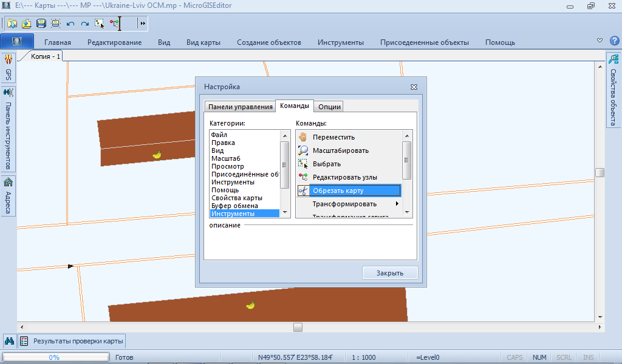
Task: Click the Open map folder toolbar icon
Action: point(12,24)
